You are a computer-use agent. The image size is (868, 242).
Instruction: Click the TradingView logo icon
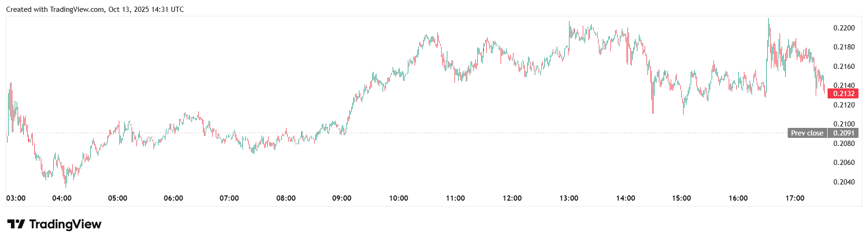pyautogui.click(x=16, y=224)
